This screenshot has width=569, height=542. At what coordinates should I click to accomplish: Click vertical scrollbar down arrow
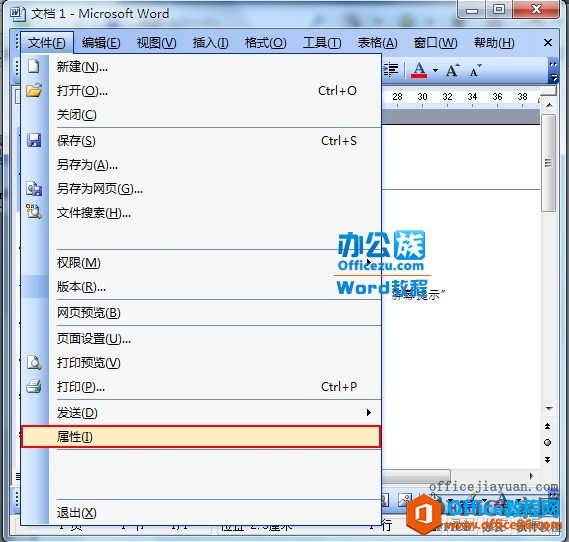coord(549,409)
